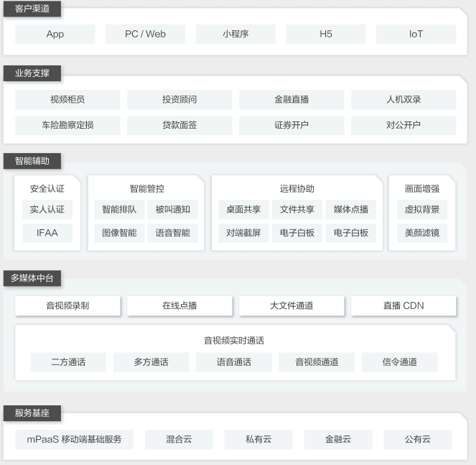Select the 实人认证 box

[47, 209]
